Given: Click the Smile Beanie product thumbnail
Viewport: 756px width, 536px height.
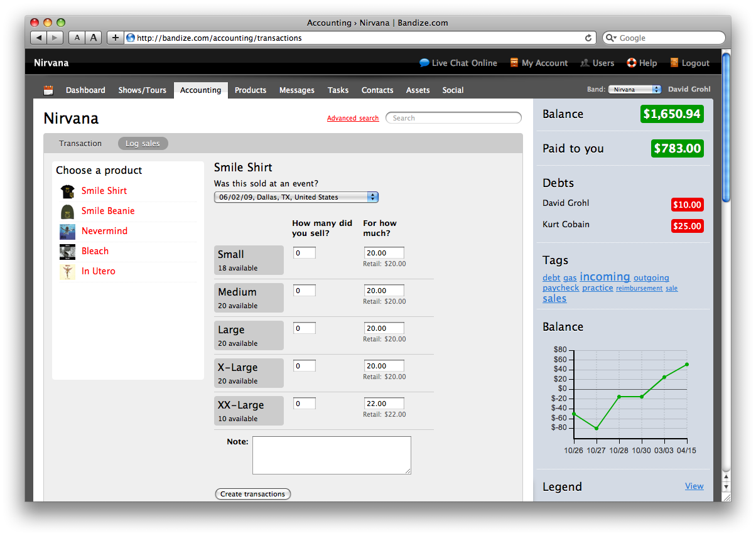Looking at the screenshot, I should [68, 211].
